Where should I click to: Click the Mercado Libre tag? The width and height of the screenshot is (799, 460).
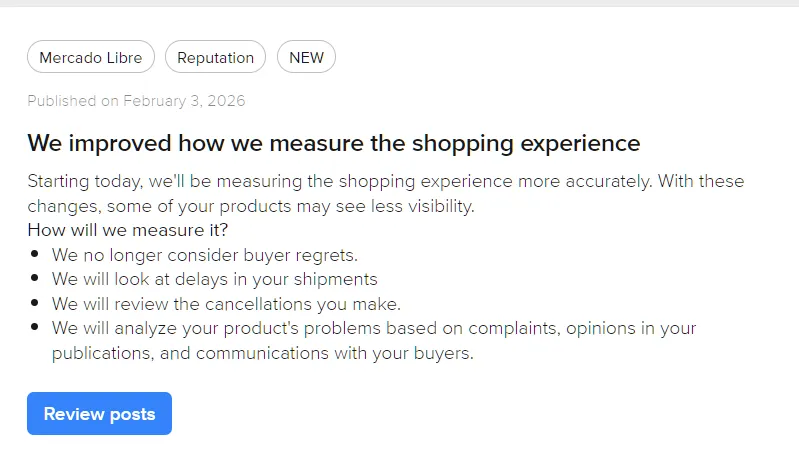pyautogui.click(x=91, y=57)
